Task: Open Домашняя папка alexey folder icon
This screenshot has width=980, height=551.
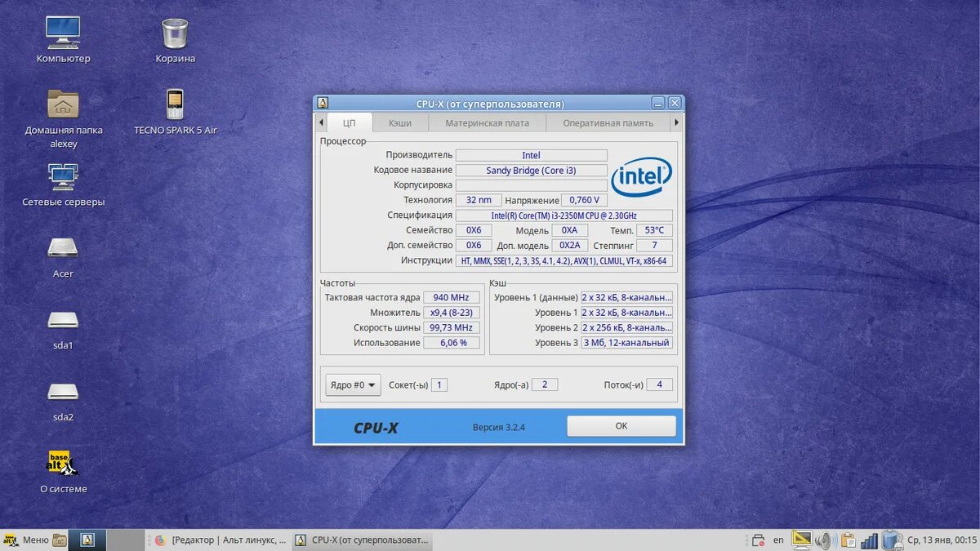Action: tap(63, 104)
